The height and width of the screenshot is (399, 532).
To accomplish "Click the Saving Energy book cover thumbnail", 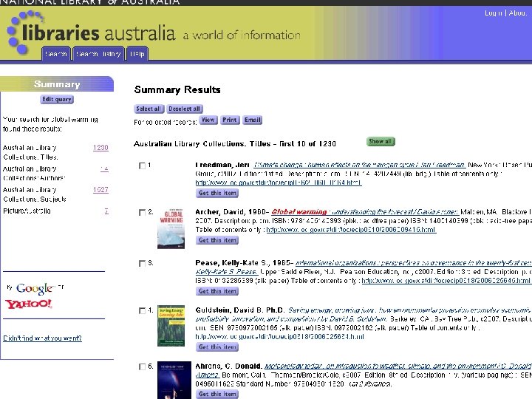I will coord(171,325).
